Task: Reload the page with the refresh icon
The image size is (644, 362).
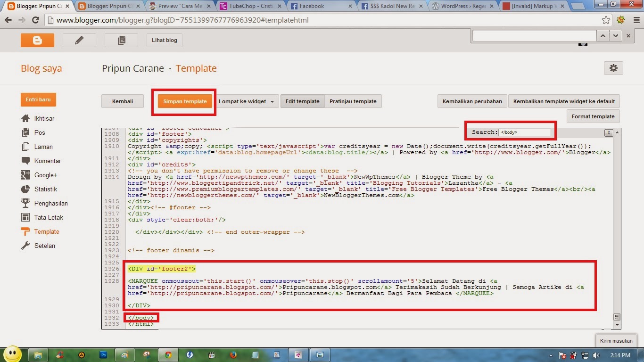Action: 35,20
